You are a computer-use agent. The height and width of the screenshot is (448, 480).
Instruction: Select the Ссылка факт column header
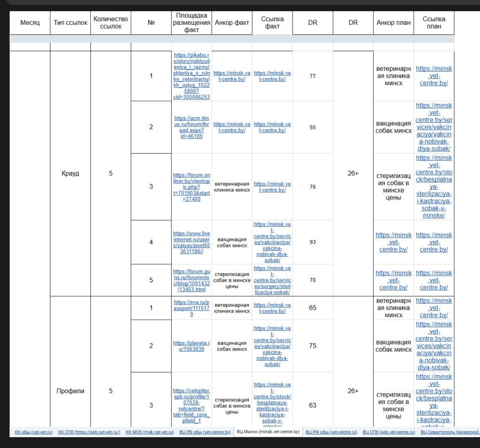click(x=272, y=22)
